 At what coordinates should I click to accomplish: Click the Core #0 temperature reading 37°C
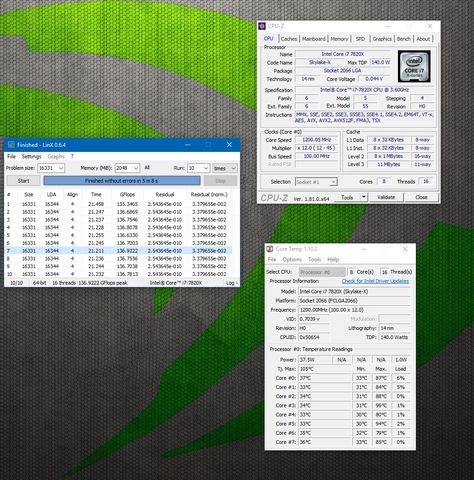coord(324,378)
